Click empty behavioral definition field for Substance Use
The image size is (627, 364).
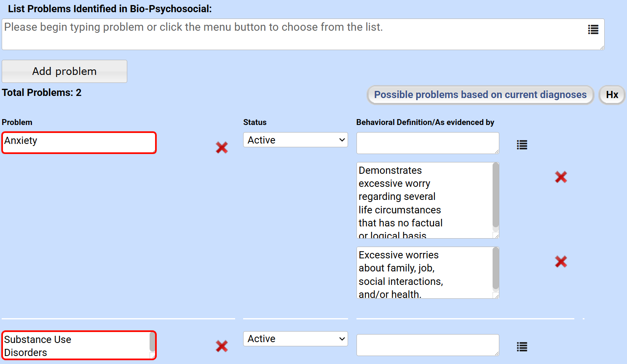pos(427,345)
